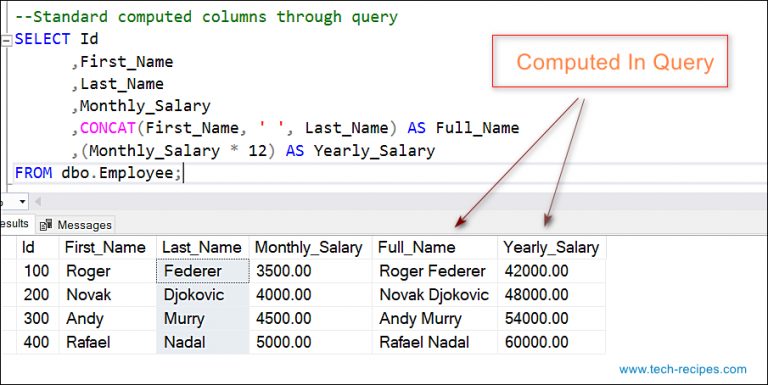Switch to the Results tab

pyautogui.click(x=15, y=224)
